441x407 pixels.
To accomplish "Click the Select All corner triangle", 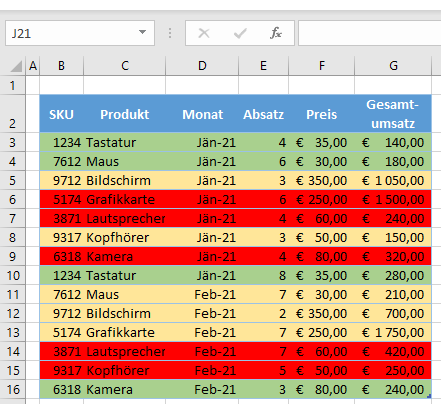I will point(16,66).
